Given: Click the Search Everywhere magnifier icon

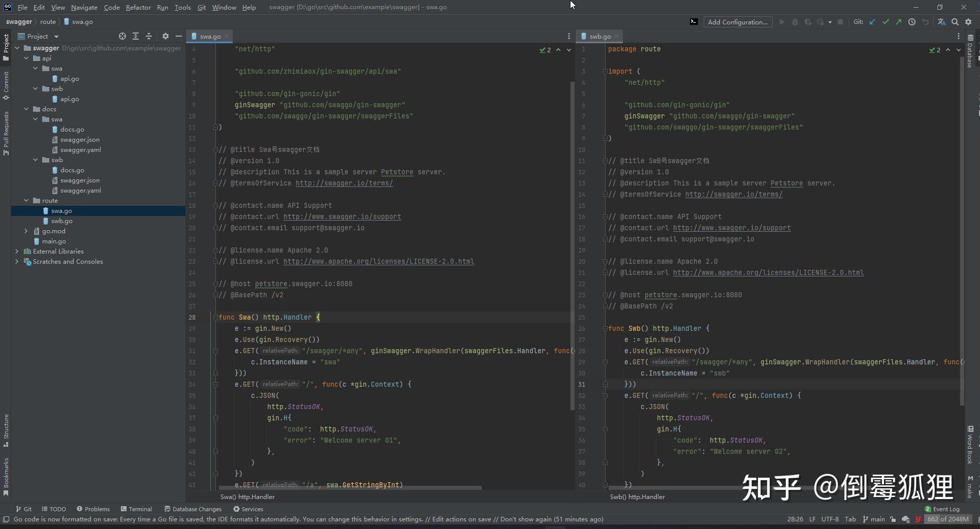Looking at the screenshot, I should [955, 22].
